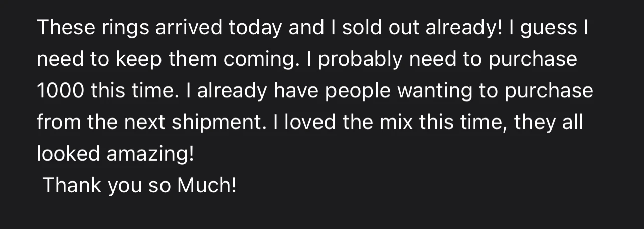
Task: Click the word "amazing!" in the message
Action: coord(150,155)
